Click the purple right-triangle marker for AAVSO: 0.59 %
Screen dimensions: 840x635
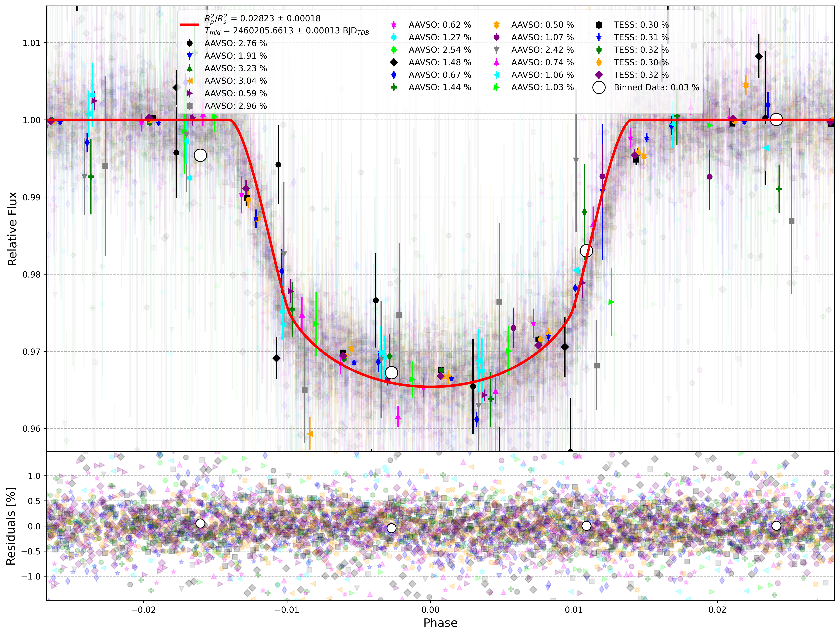click(190, 93)
